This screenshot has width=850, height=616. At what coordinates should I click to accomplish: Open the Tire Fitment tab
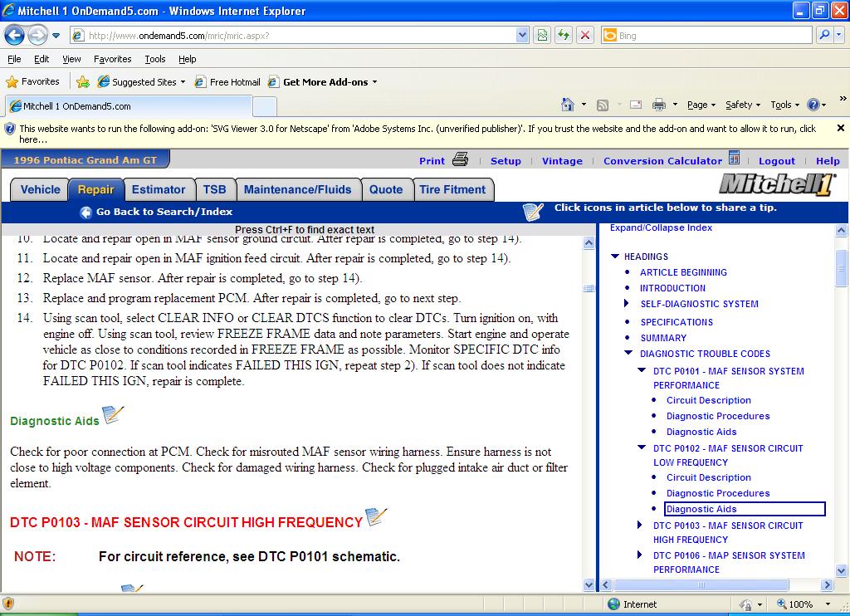(452, 190)
